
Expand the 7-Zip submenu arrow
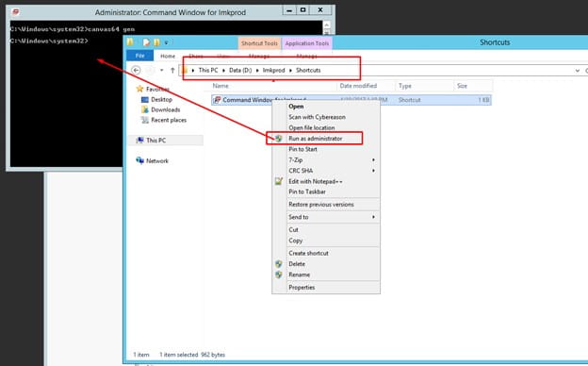373,160
